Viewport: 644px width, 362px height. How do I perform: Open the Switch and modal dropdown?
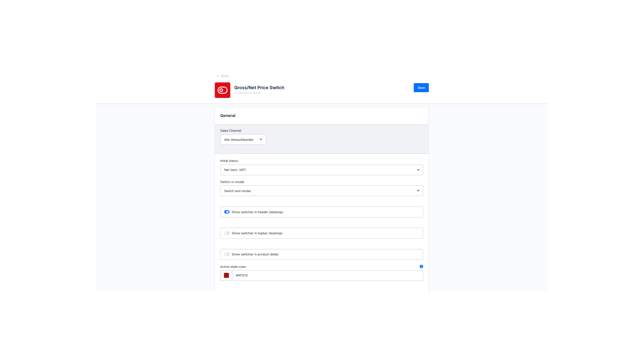coord(321,191)
